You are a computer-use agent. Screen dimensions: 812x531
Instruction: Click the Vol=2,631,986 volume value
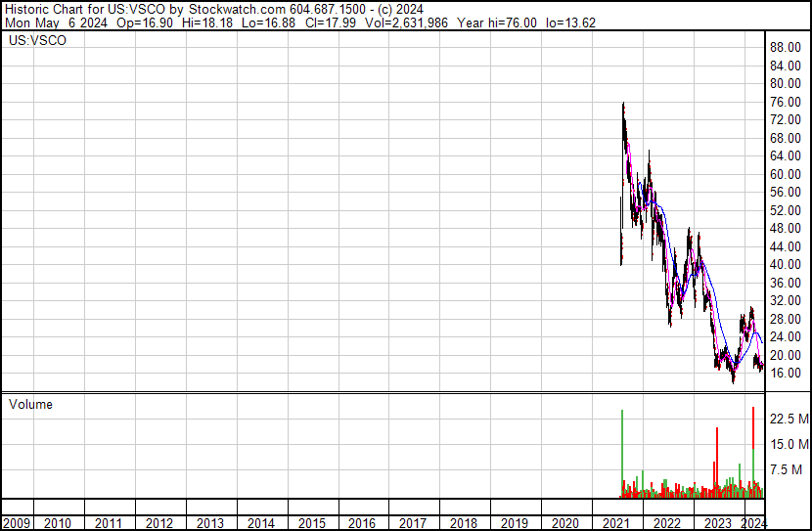[407, 22]
